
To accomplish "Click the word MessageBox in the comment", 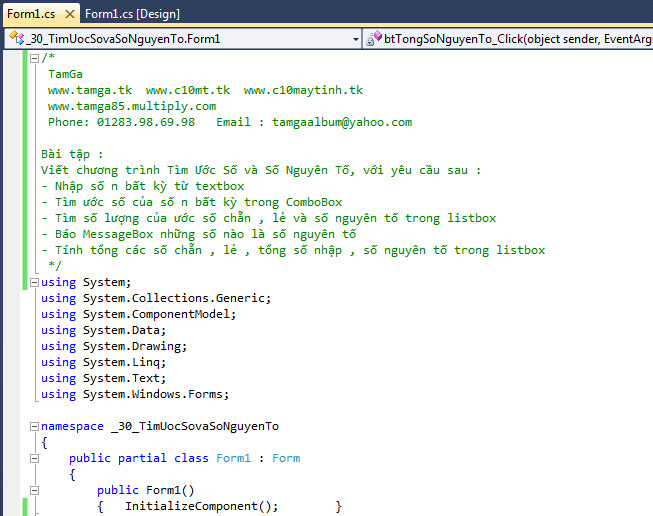I will click(118, 234).
